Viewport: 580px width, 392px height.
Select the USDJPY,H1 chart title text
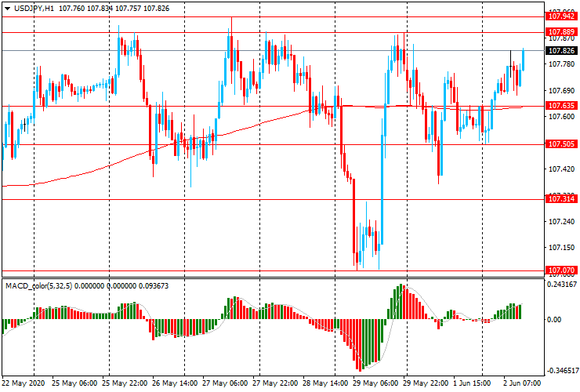(x=33, y=8)
